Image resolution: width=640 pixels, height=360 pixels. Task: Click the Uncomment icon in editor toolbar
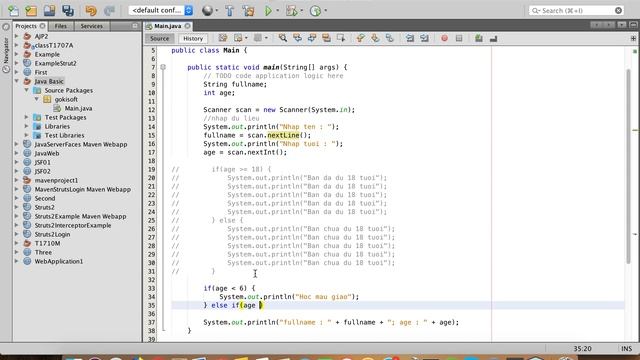pyautogui.click(x=493, y=38)
